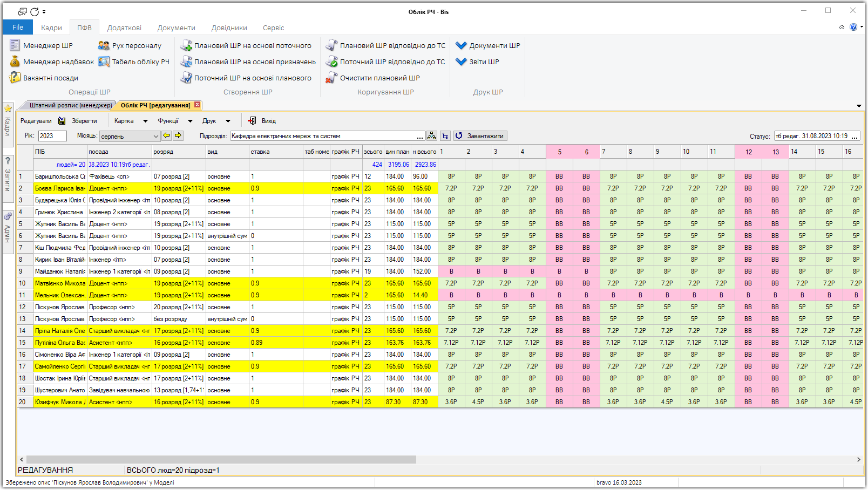Click Очистити плановий ШР
Viewport: 868px width, 490px height.
(x=373, y=78)
